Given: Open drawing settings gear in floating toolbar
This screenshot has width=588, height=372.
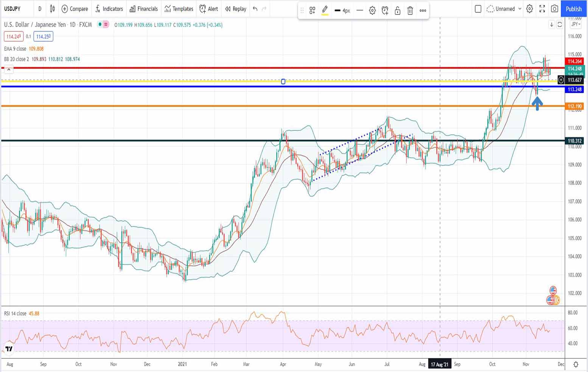Looking at the screenshot, I should tap(372, 11).
